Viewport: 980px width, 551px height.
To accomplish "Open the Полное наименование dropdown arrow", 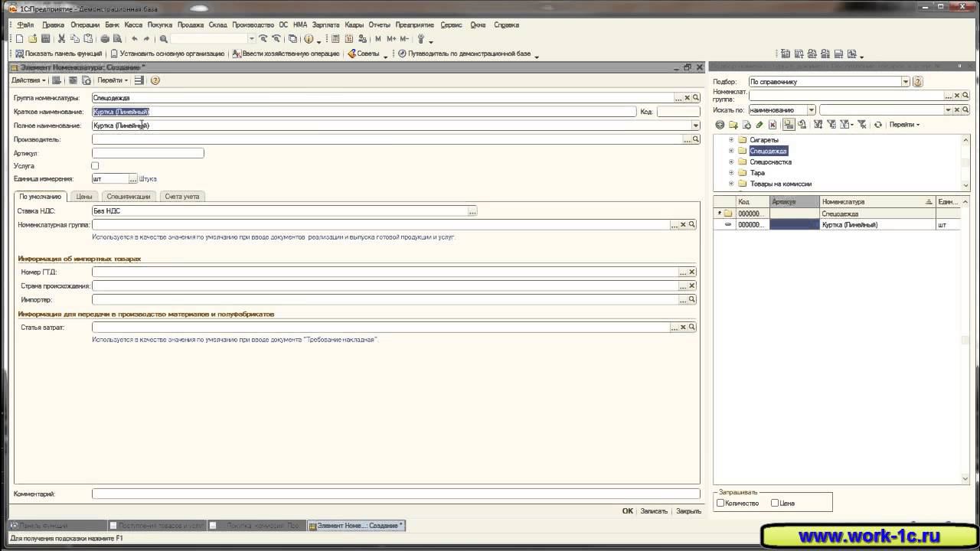I will (695, 126).
